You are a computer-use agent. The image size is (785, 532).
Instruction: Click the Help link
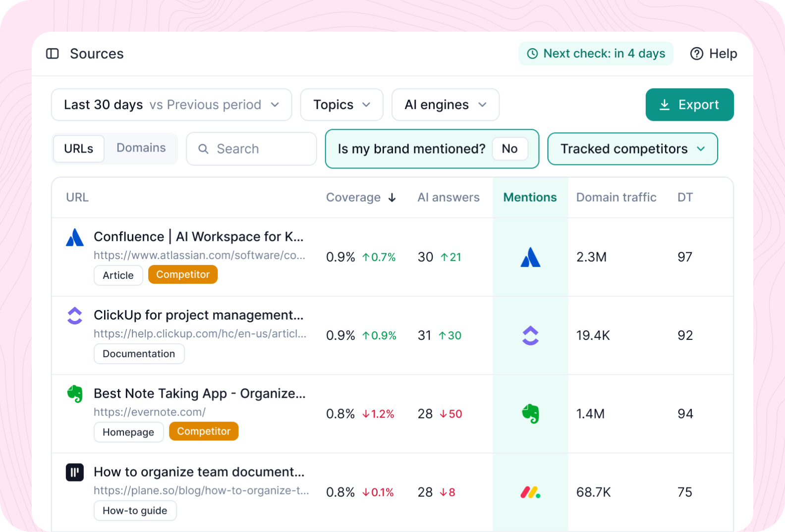coord(714,53)
